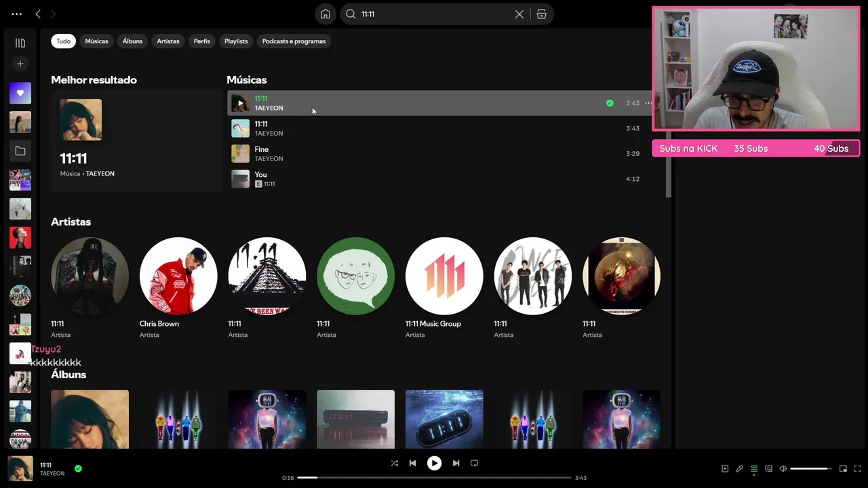Open 11:11 Music Group artist
Screen dimensions: 868x488
pyautogui.click(x=444, y=276)
